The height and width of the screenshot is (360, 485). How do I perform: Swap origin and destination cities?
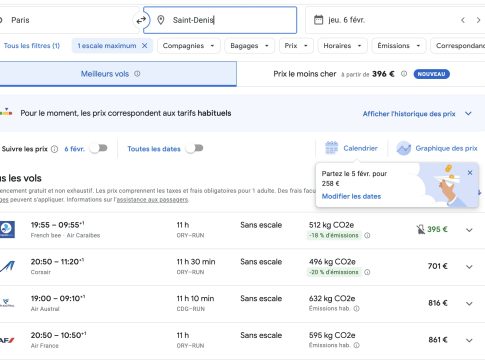click(x=141, y=20)
